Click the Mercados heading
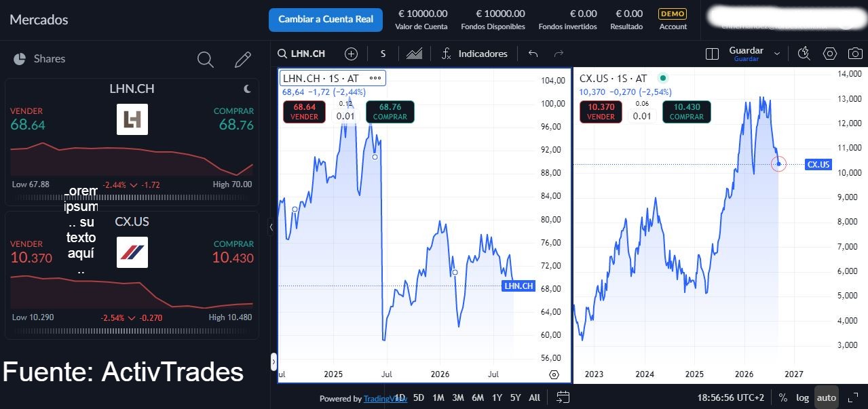This screenshot has height=409, width=868. coord(39,20)
